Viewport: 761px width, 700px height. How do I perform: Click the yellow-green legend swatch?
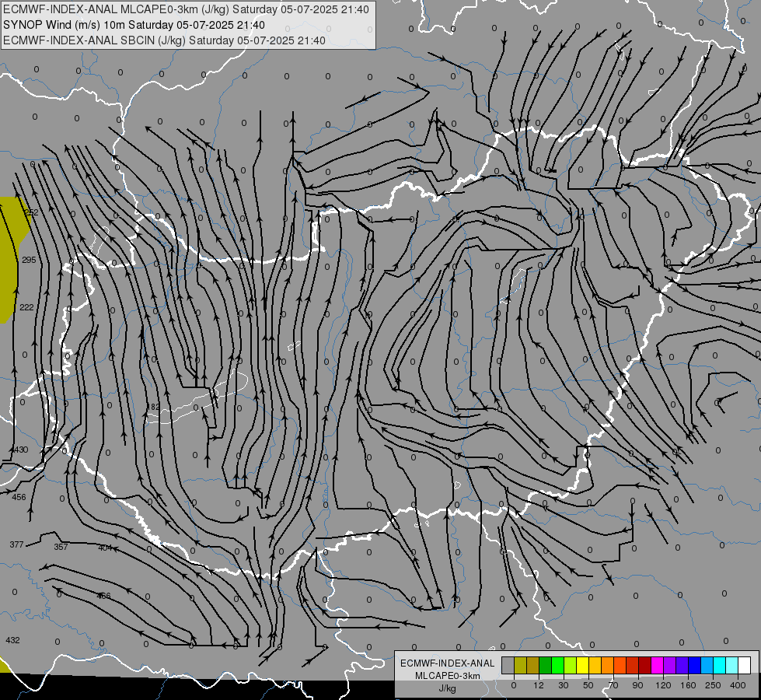click(571, 665)
